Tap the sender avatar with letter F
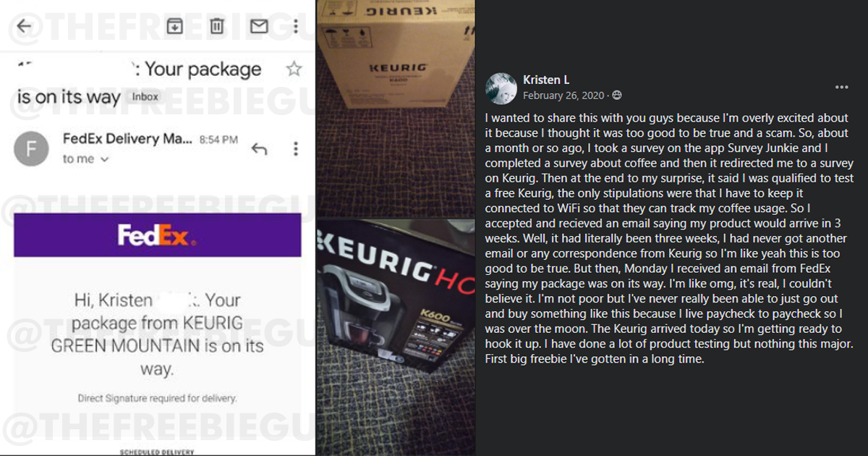The width and height of the screenshot is (868, 456). [x=30, y=148]
